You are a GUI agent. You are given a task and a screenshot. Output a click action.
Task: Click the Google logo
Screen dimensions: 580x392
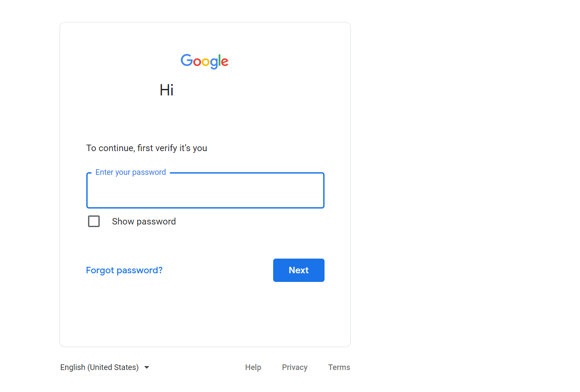point(205,61)
